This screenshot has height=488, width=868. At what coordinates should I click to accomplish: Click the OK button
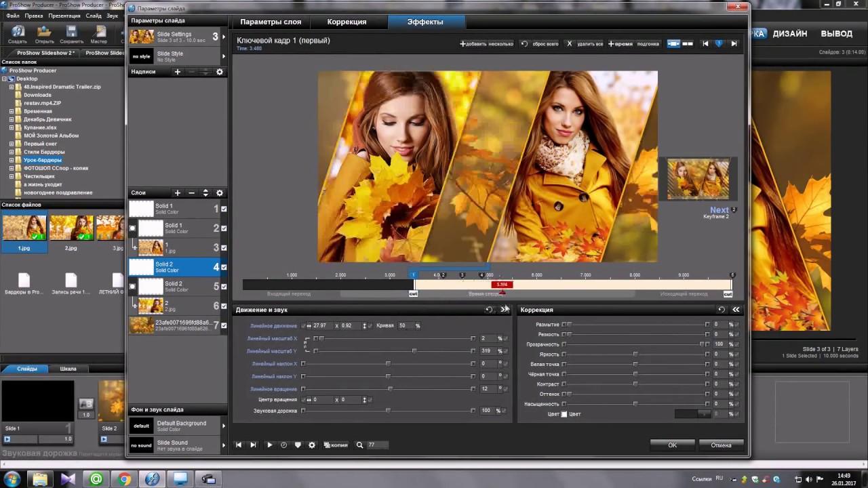tap(672, 445)
